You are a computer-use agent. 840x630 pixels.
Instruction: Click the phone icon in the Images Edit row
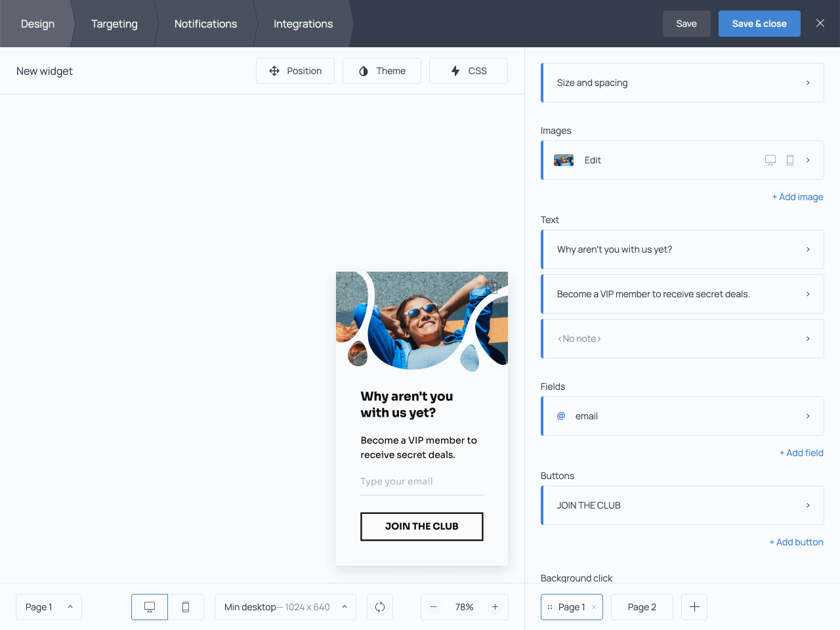click(789, 159)
